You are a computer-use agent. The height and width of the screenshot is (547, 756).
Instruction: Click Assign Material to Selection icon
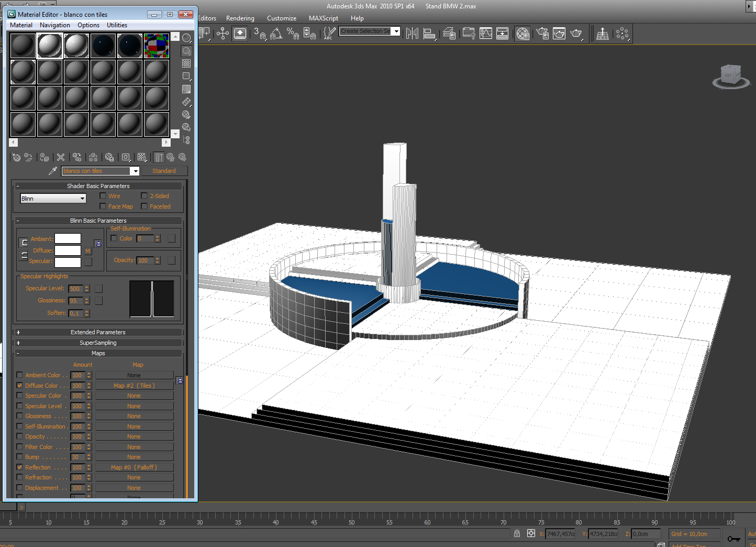(45, 157)
